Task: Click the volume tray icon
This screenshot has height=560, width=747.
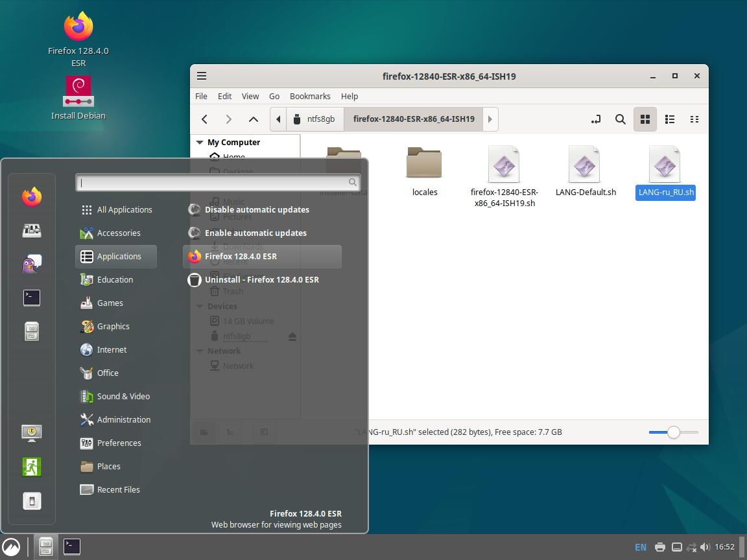Action: pos(705,547)
